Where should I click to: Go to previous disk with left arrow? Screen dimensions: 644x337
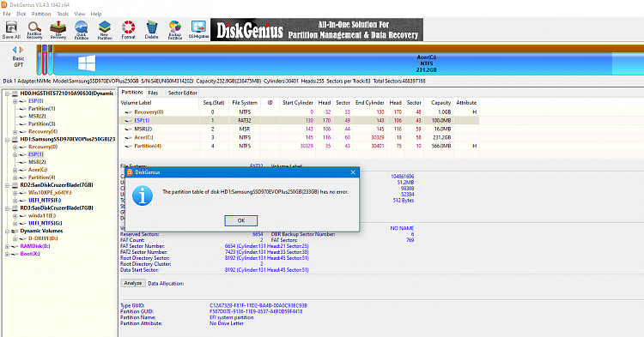tap(15, 50)
